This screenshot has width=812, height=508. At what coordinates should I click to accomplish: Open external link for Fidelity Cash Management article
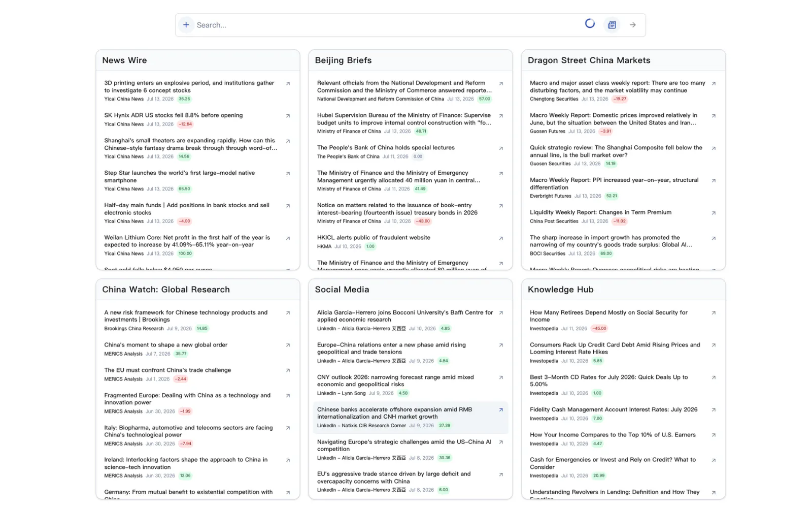[x=714, y=410]
